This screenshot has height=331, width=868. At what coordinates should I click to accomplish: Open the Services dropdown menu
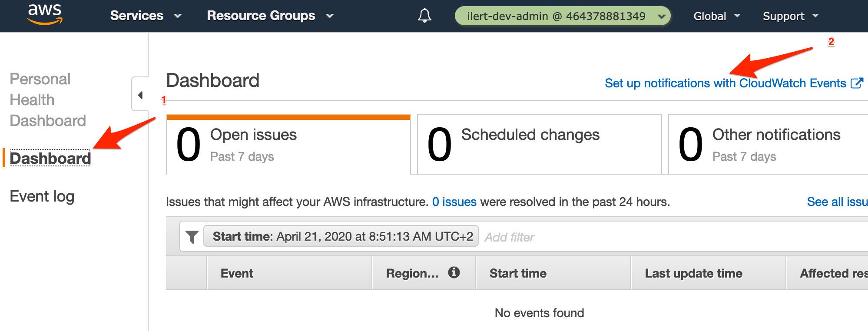[x=146, y=16]
